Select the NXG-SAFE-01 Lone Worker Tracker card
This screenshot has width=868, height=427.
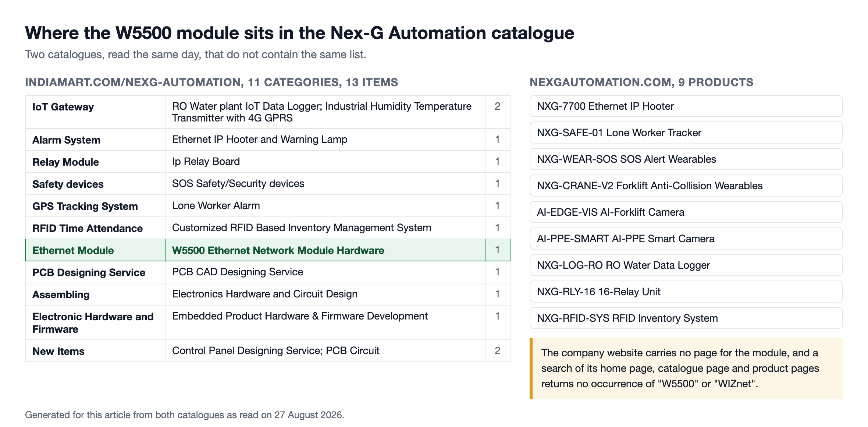click(x=686, y=133)
